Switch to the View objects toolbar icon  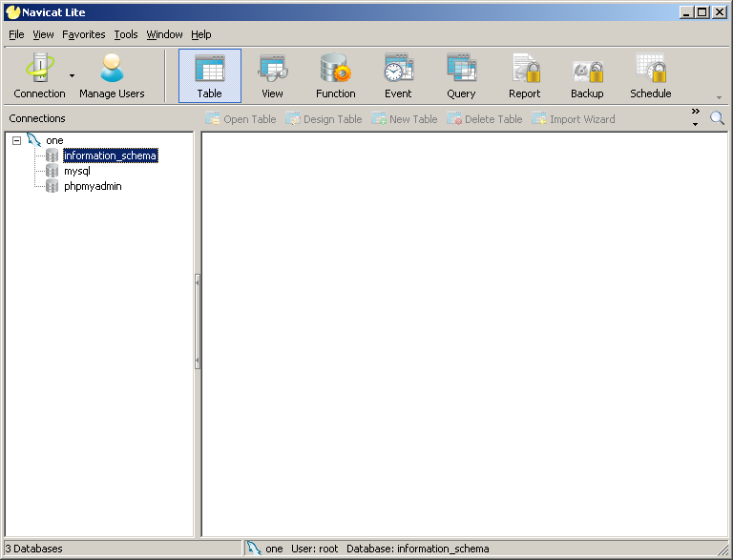coord(273,75)
